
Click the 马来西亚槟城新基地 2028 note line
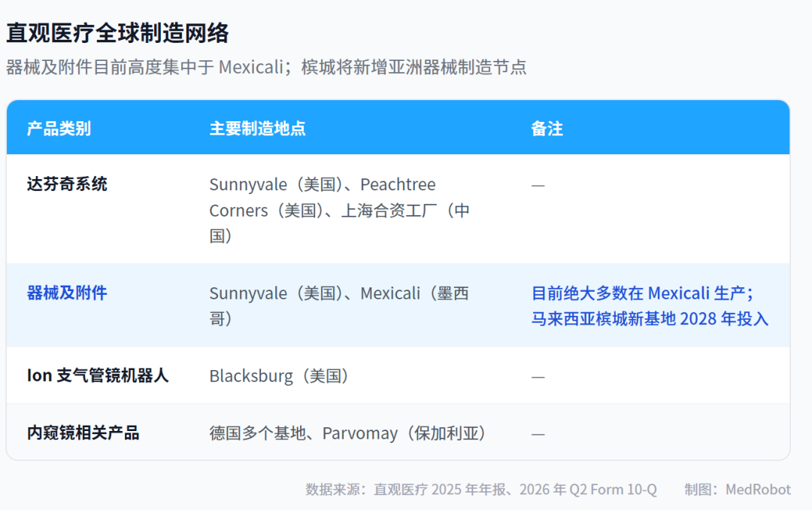[x=650, y=318]
